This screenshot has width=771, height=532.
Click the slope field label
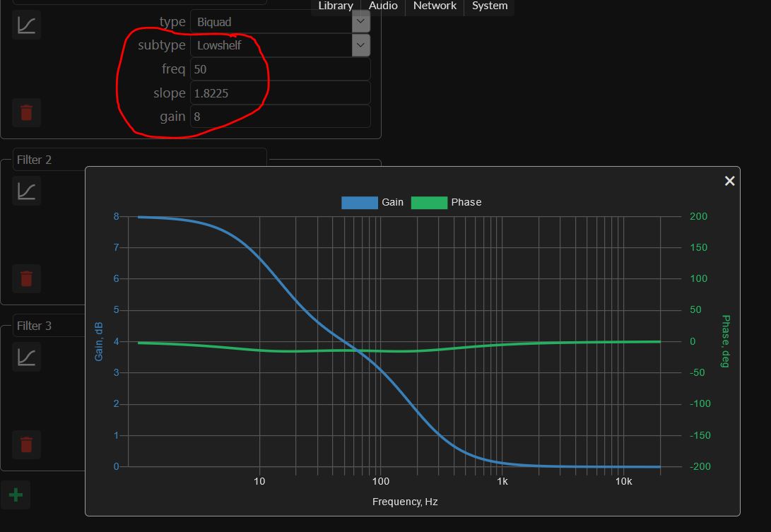point(169,93)
